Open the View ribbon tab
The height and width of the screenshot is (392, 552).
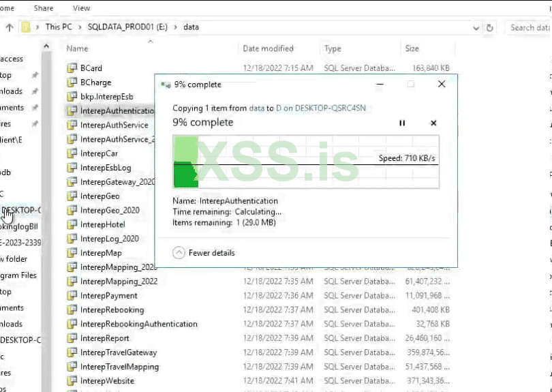pyautogui.click(x=81, y=8)
